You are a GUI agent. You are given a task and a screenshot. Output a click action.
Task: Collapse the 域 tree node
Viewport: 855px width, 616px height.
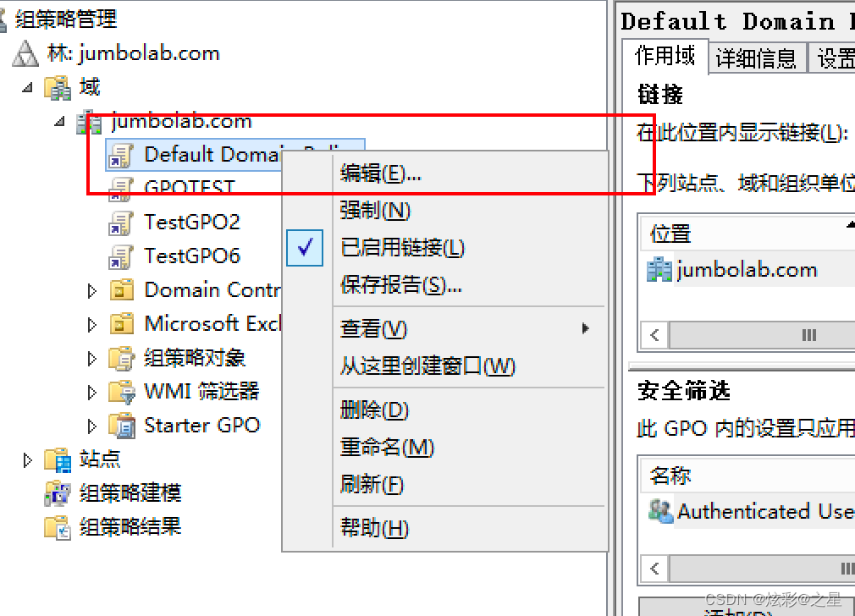tap(27, 87)
